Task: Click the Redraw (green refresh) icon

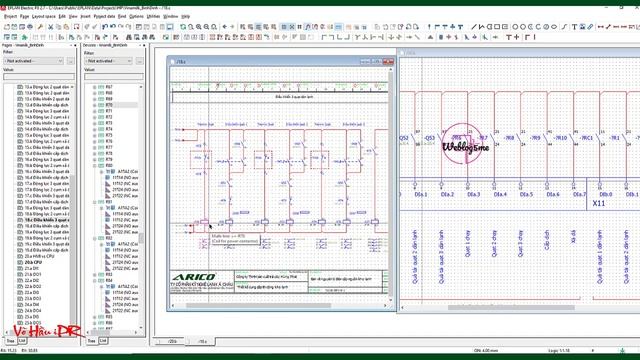Action: pos(183,27)
